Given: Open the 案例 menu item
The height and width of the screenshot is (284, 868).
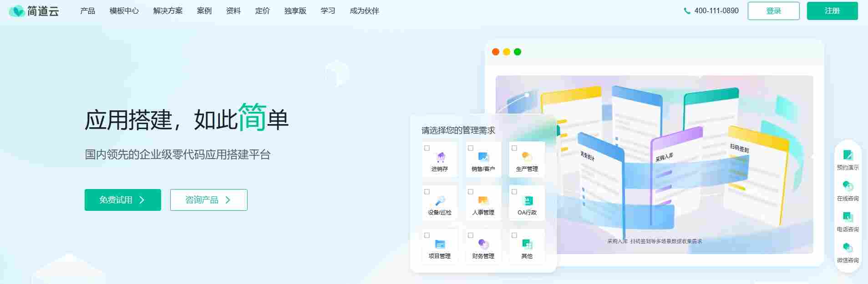Looking at the screenshot, I should coord(204,11).
